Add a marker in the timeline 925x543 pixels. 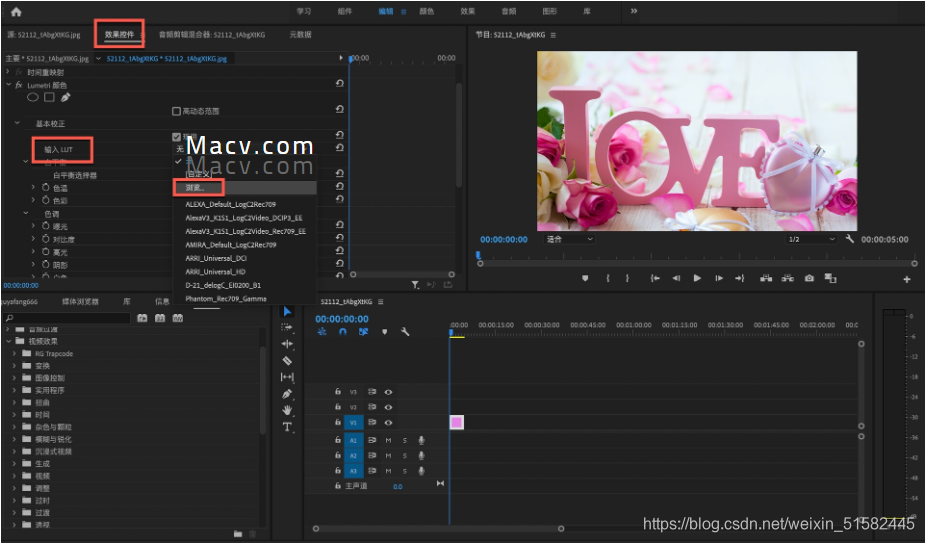point(385,332)
